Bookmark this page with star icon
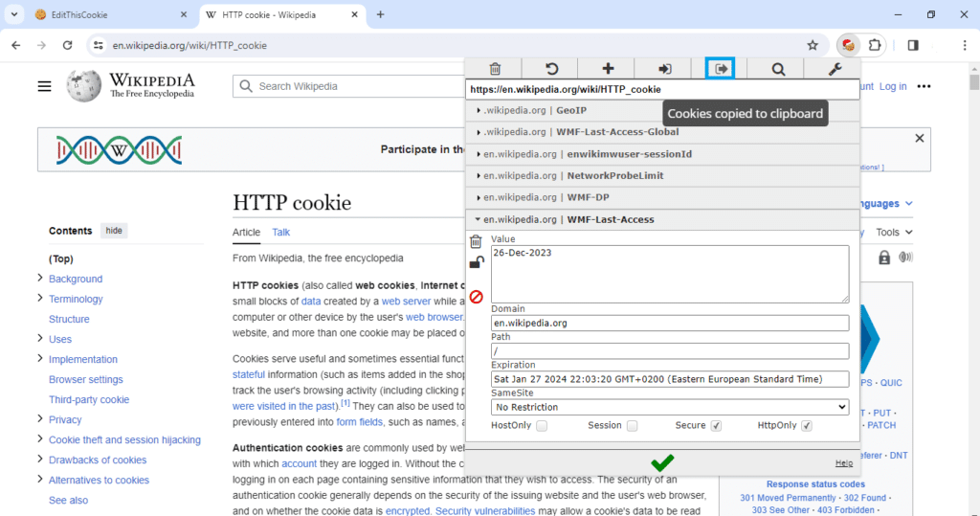The width and height of the screenshot is (980, 516). tap(813, 45)
